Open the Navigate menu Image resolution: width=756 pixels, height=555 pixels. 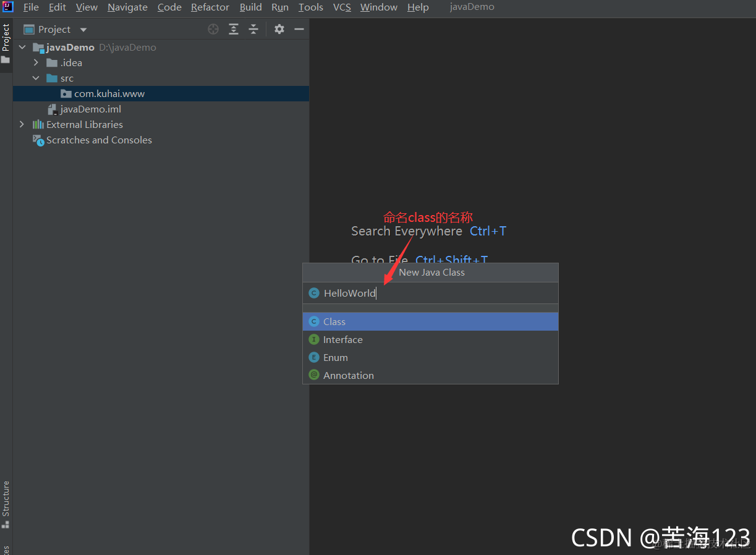pyautogui.click(x=127, y=7)
